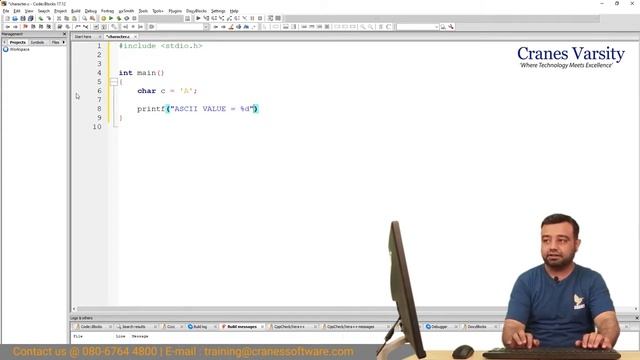640x360 pixels.
Task: Open the Code::Blocks log tab
Action: click(92, 327)
